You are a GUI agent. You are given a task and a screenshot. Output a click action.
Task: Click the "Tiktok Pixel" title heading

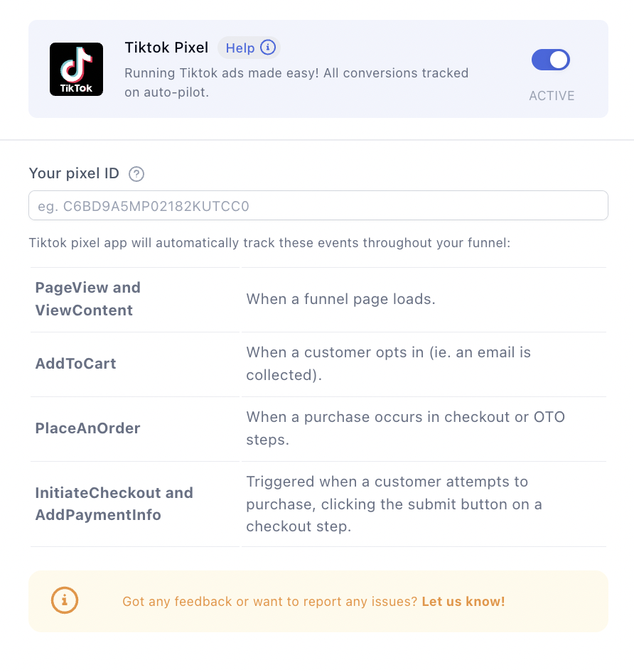click(166, 48)
